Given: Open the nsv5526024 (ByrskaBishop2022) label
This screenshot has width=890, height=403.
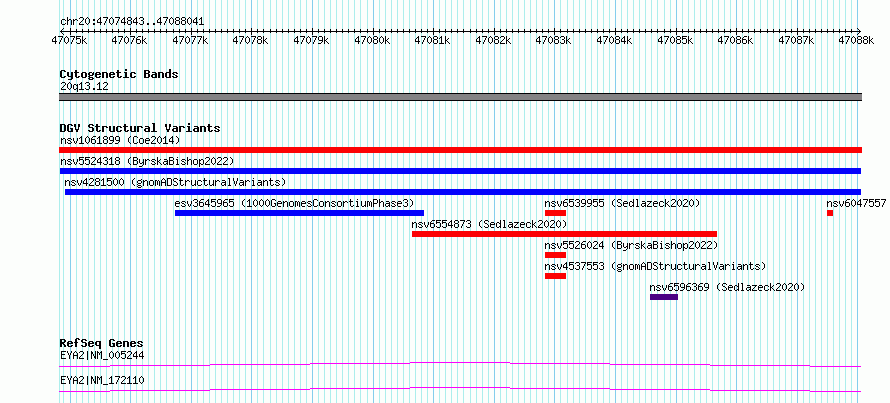Looking at the screenshot, I should pos(631,245).
